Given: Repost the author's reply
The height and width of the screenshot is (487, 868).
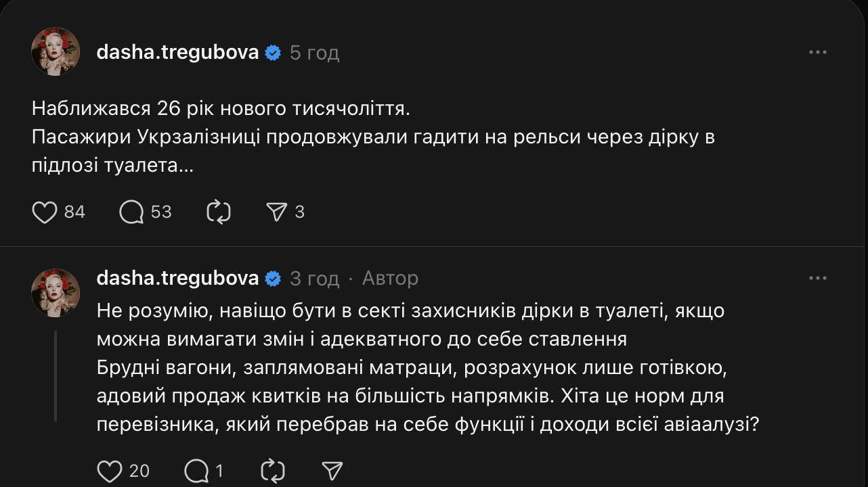Looking at the screenshot, I should [272, 470].
